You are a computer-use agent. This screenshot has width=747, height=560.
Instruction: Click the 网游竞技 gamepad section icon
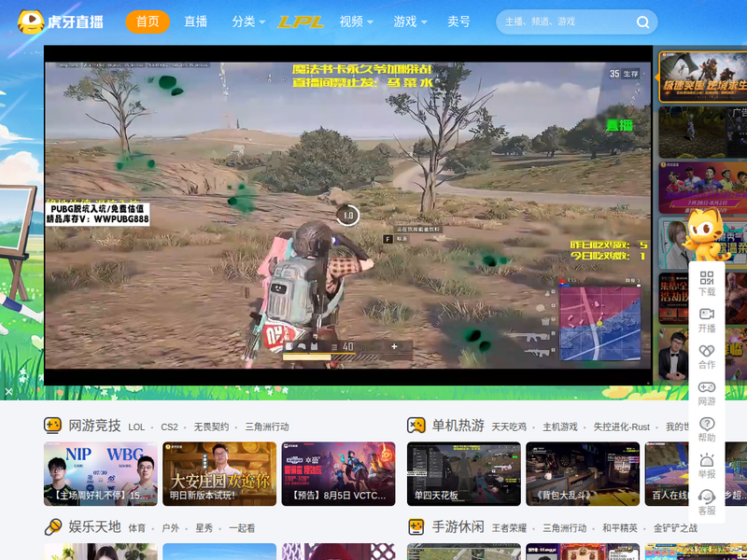pyautogui.click(x=53, y=426)
